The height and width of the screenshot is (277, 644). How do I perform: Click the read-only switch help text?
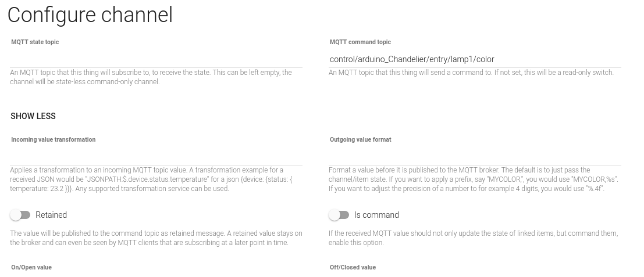471,73
